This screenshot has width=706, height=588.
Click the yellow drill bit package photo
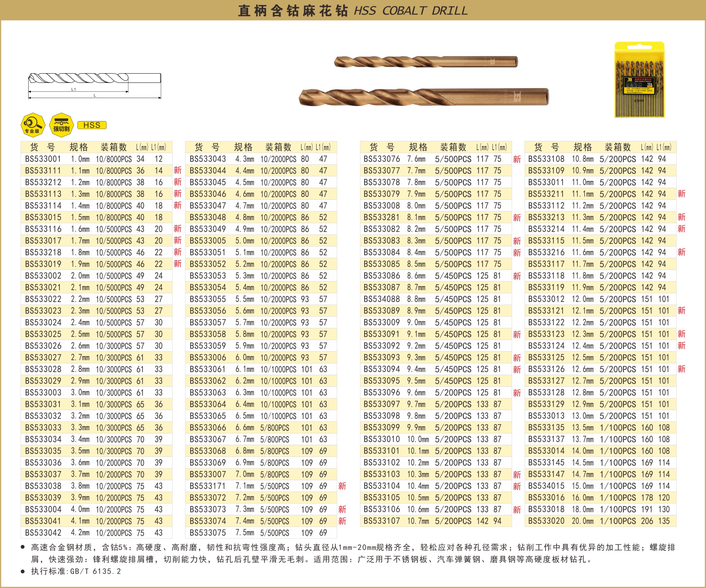click(x=639, y=80)
